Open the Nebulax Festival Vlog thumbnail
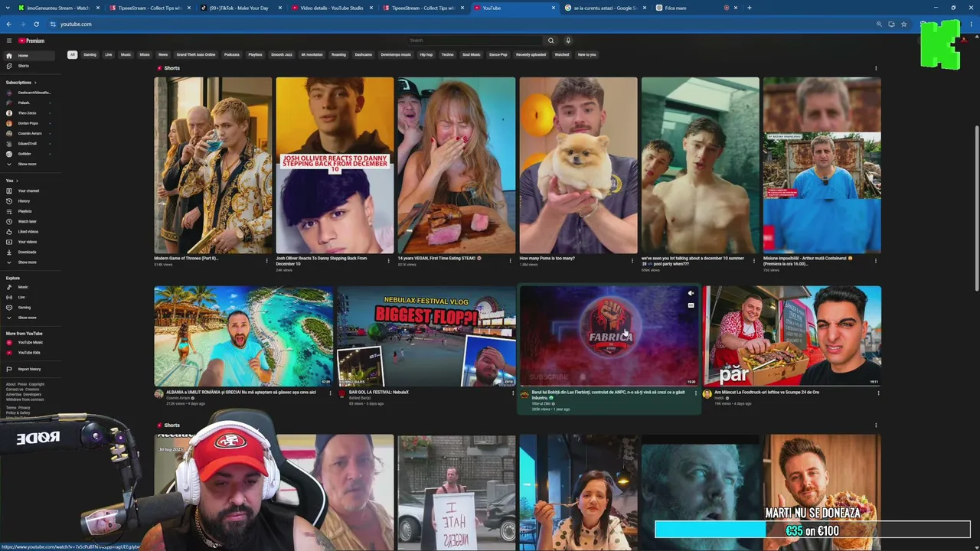Viewport: 980px width, 551px height. [426, 336]
